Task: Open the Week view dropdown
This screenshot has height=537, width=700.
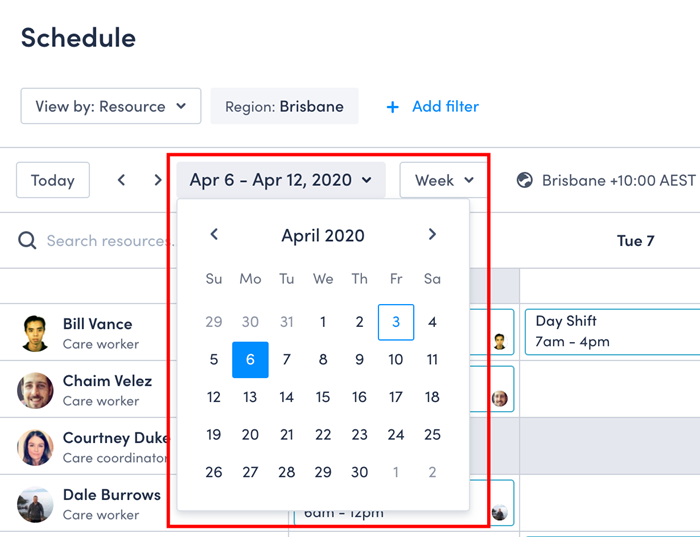Action: tap(444, 180)
